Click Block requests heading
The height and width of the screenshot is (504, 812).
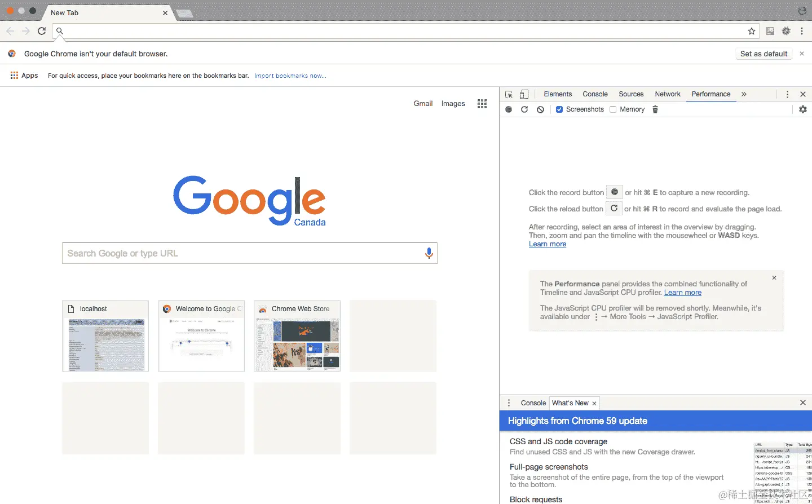(x=536, y=499)
